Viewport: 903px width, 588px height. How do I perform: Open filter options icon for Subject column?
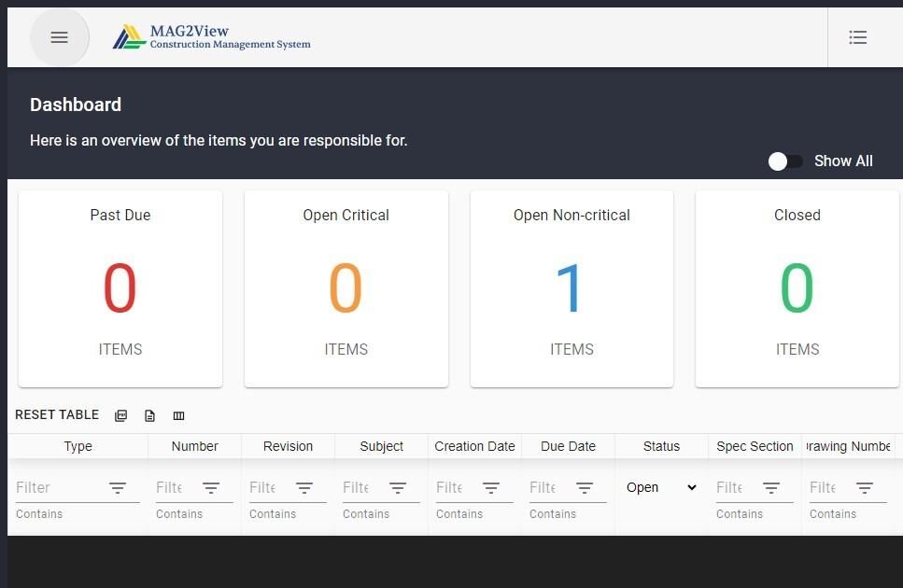click(x=398, y=488)
